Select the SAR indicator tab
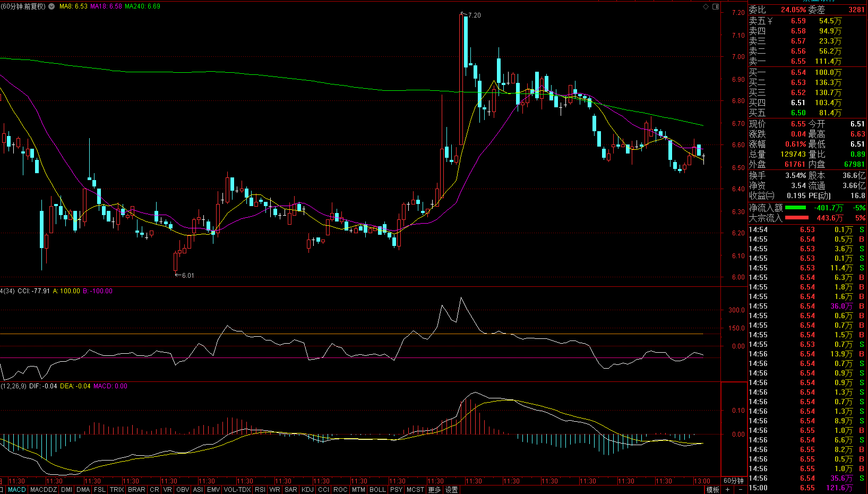 (290, 490)
